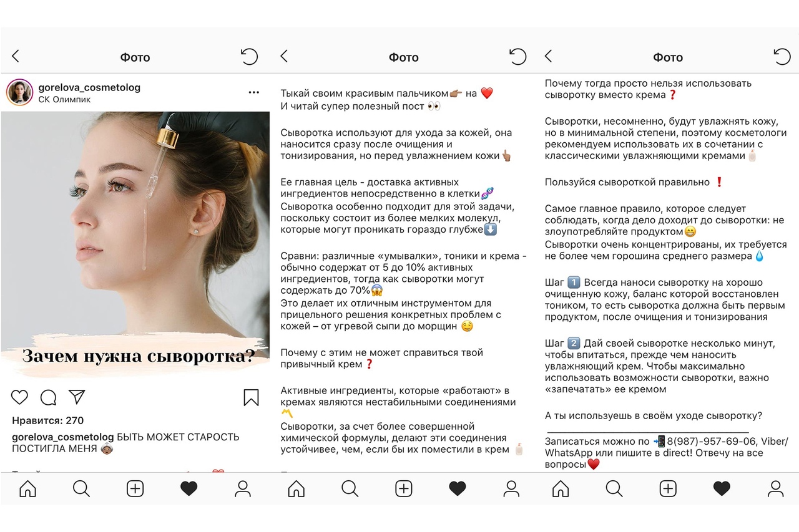Viewport: 799px width, 532px height.
Task: Refresh the left panel's Фото screen
Action: tap(249, 57)
